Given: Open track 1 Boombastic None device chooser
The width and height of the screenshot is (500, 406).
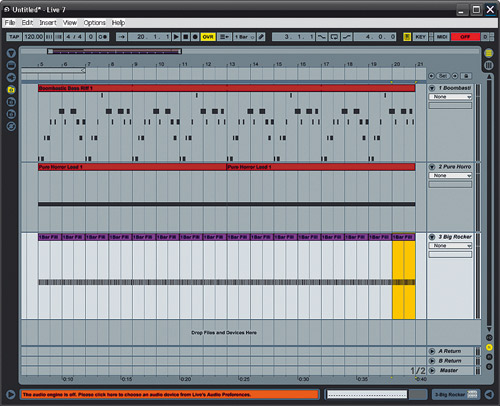Looking at the screenshot, I should [450, 97].
